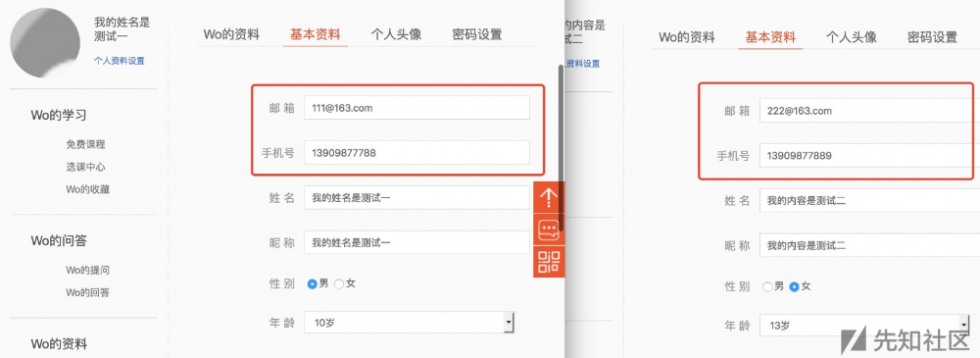Switch to 个人头像 tab in right window
980x358 pixels.
tap(852, 37)
